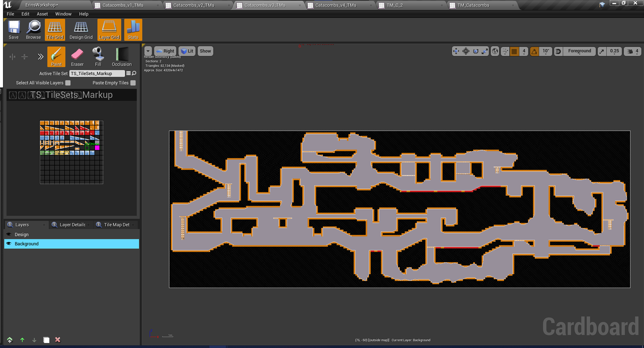The image size is (644, 348).
Task: Select the translate gizmo mode
Action: point(456,51)
